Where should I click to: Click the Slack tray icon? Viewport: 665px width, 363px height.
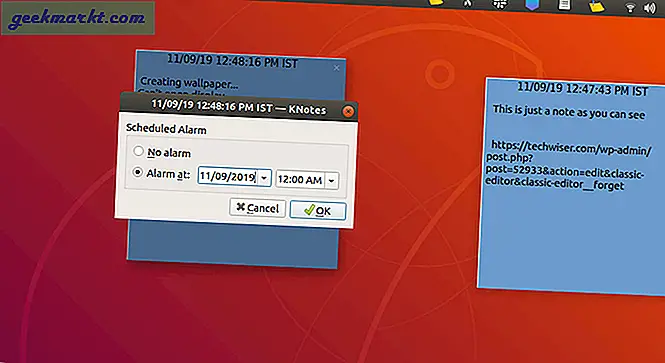pyautogui.click(x=500, y=4)
